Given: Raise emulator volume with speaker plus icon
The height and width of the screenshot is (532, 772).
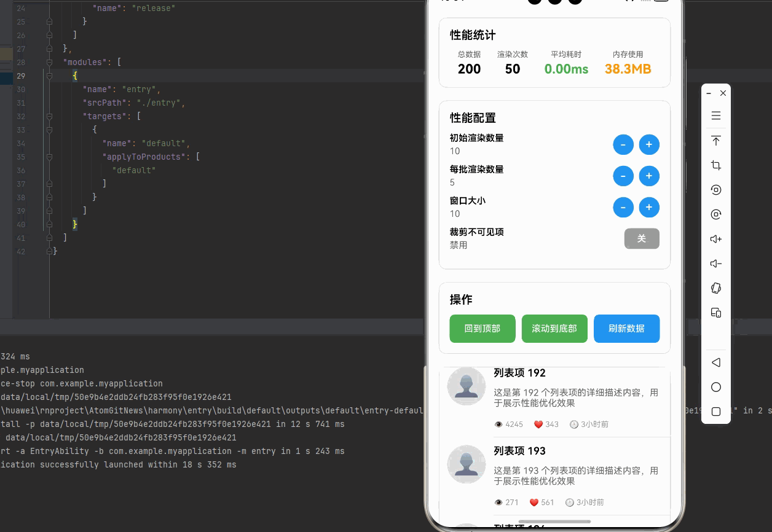Looking at the screenshot, I should (x=715, y=239).
